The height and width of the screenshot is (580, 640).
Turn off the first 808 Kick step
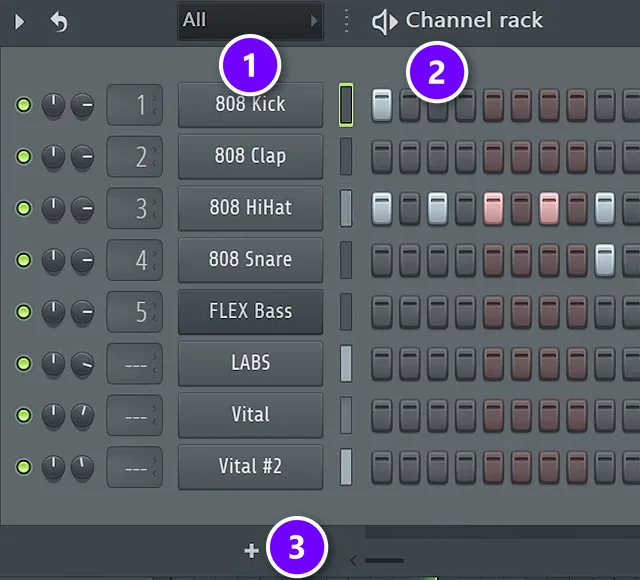[x=382, y=105]
